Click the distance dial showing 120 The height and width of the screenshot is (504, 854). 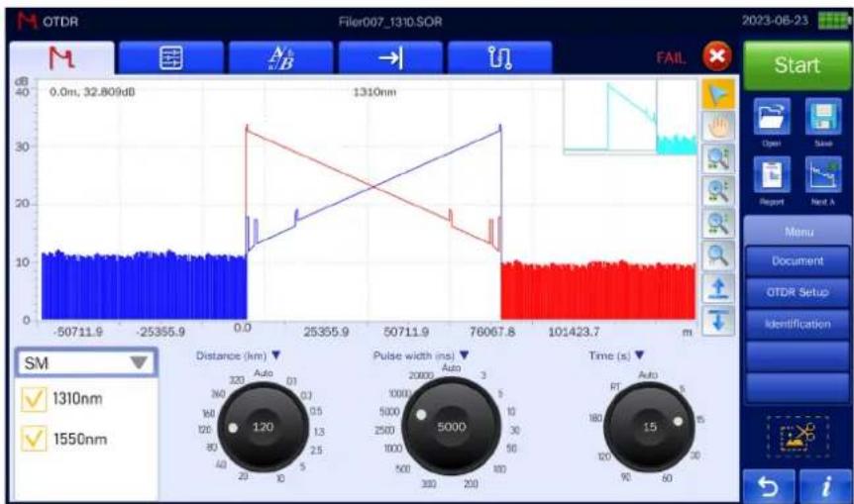[263, 427]
